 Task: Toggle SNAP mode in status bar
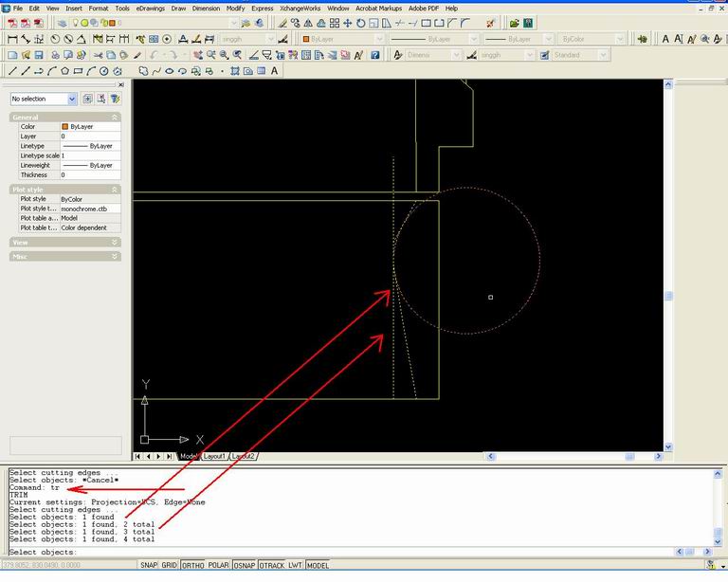(x=149, y=565)
